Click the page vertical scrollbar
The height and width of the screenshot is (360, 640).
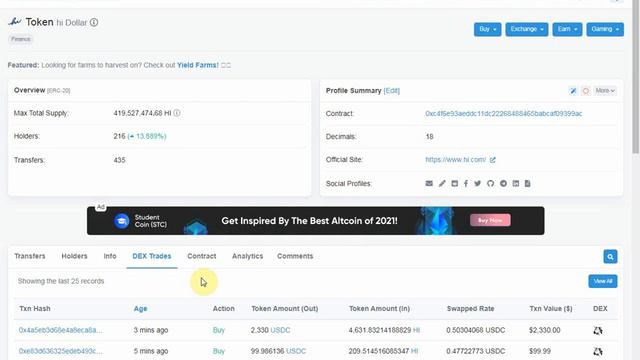tap(636, 78)
